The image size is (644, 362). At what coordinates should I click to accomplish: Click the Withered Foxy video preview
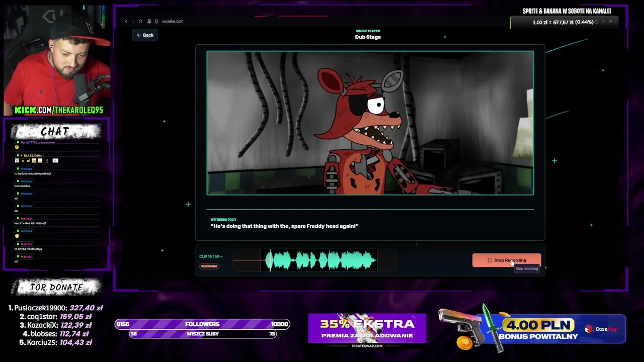[370, 123]
